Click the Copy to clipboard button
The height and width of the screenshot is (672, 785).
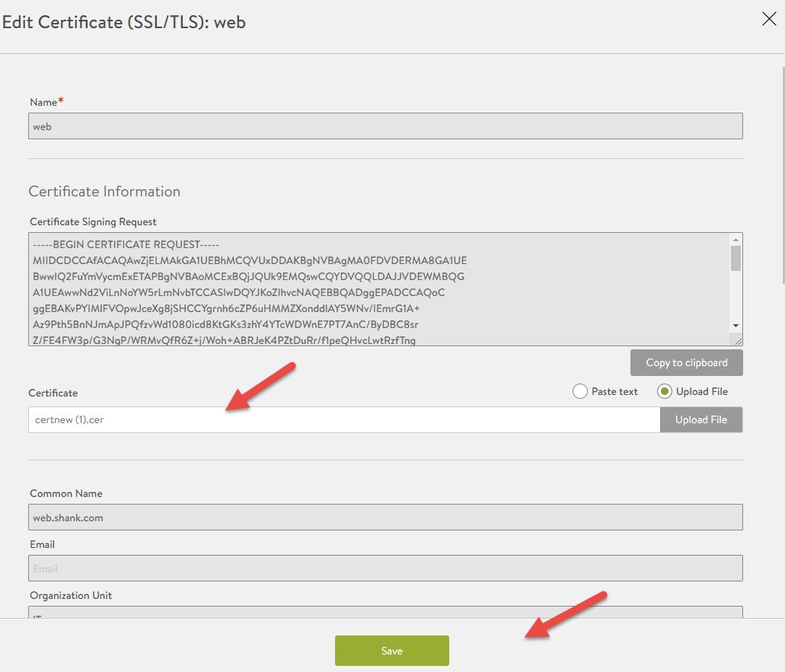(686, 362)
